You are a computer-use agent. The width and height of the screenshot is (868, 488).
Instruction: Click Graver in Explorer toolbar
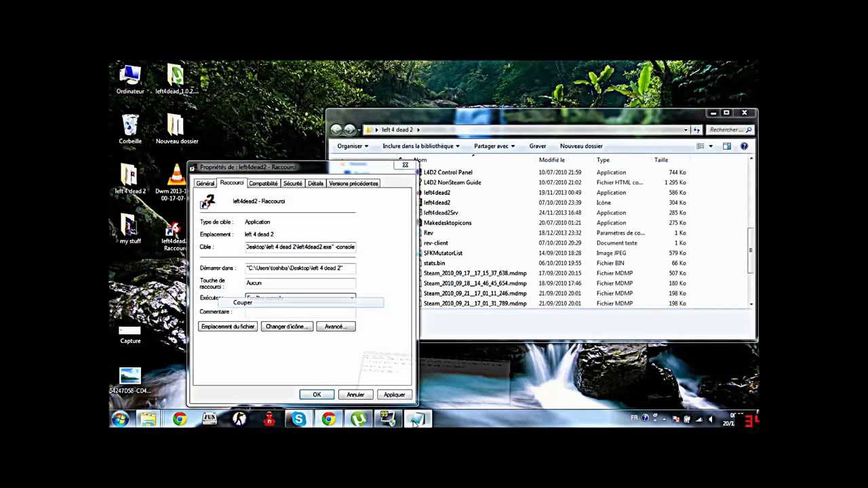538,146
